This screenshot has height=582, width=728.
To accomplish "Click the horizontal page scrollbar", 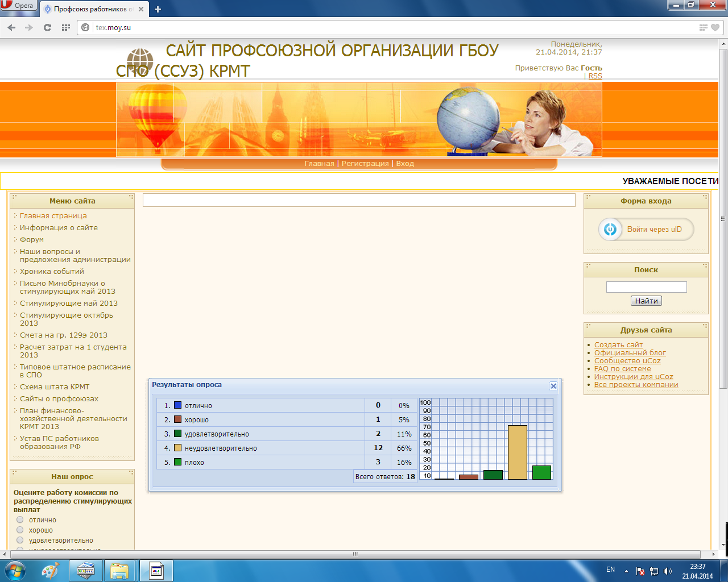I will 355,554.
